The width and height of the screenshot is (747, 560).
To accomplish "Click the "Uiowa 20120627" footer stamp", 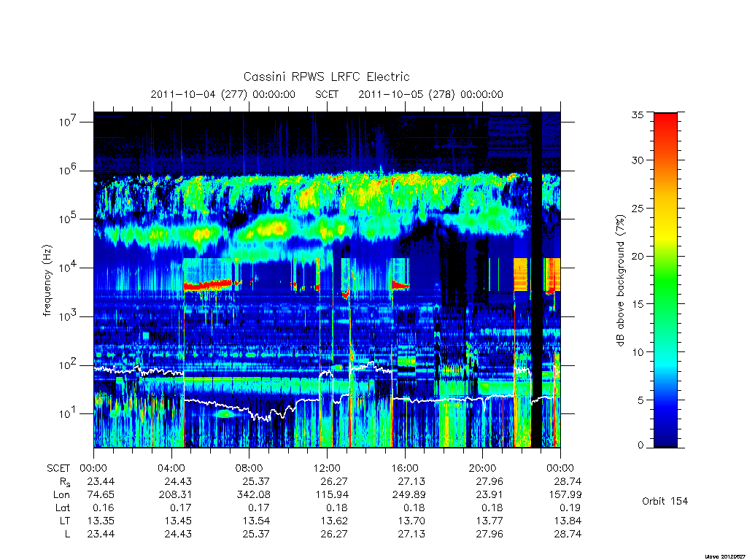I will (x=725, y=556).
